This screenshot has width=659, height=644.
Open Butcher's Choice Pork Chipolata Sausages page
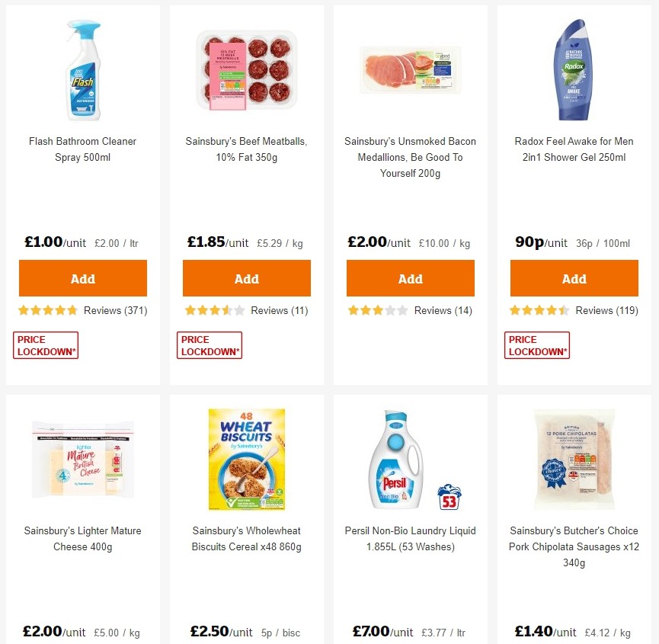coord(574,546)
